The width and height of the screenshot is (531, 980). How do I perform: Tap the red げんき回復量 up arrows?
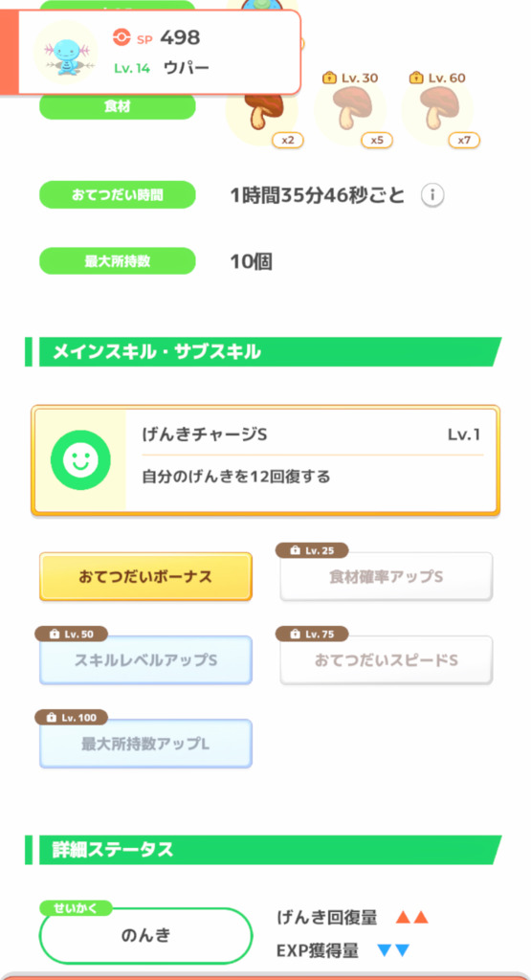pos(411,918)
